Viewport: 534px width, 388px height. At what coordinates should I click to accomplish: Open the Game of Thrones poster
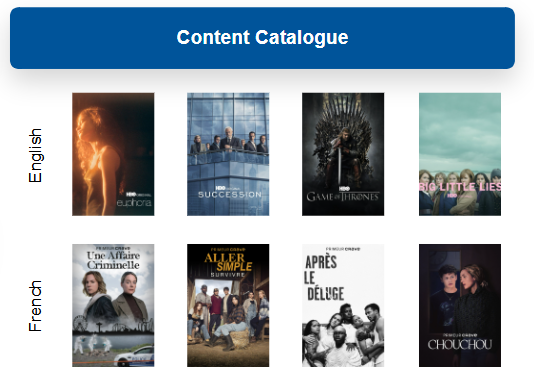(343, 154)
